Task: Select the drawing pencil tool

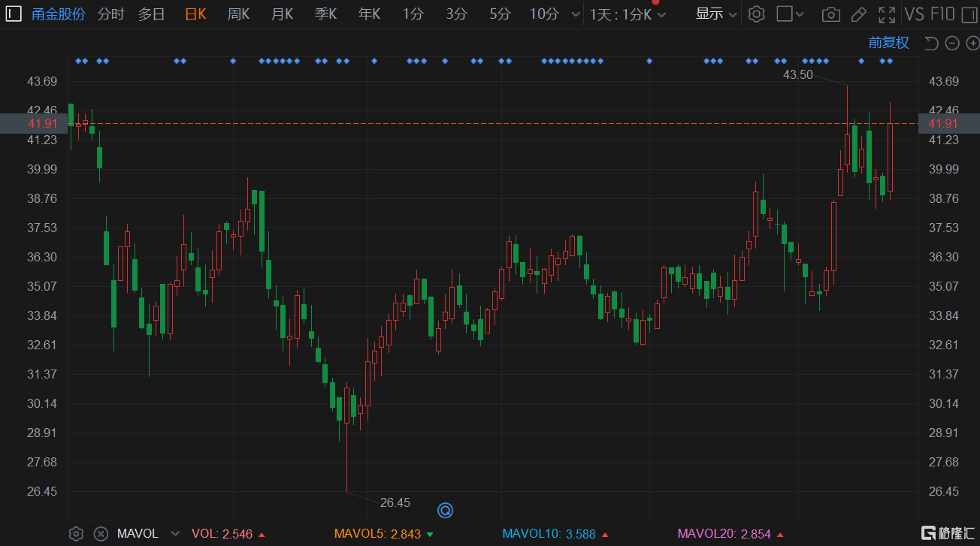Action: click(x=859, y=14)
